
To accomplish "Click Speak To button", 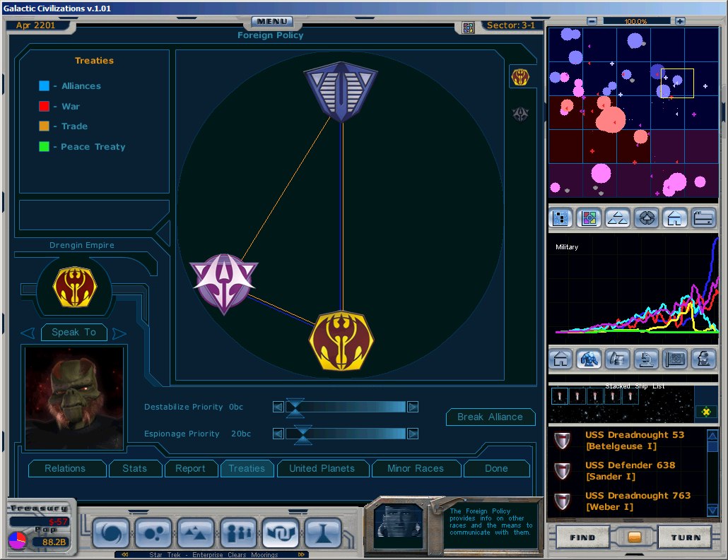I will 74,332.
